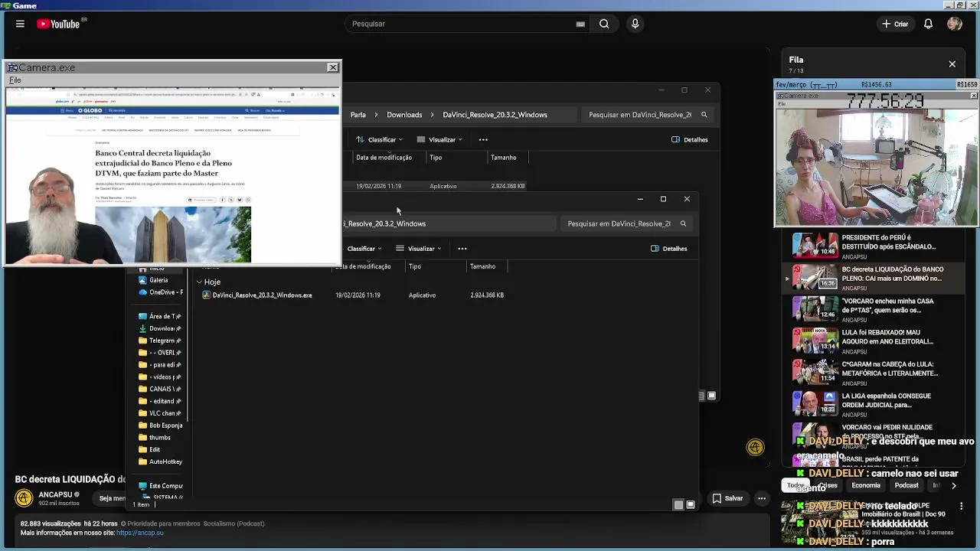
Task: Open the on-screen keyboard icon in search
Action: coord(580,24)
